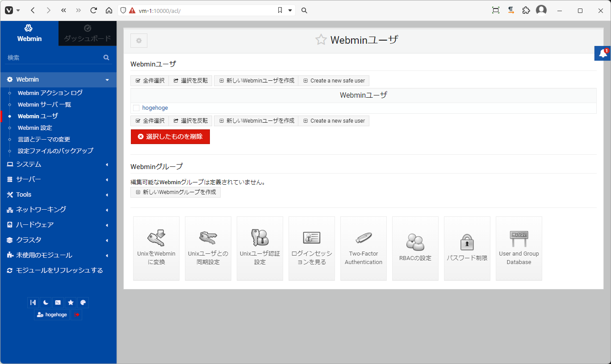Log out using the red exit icon

click(77, 314)
